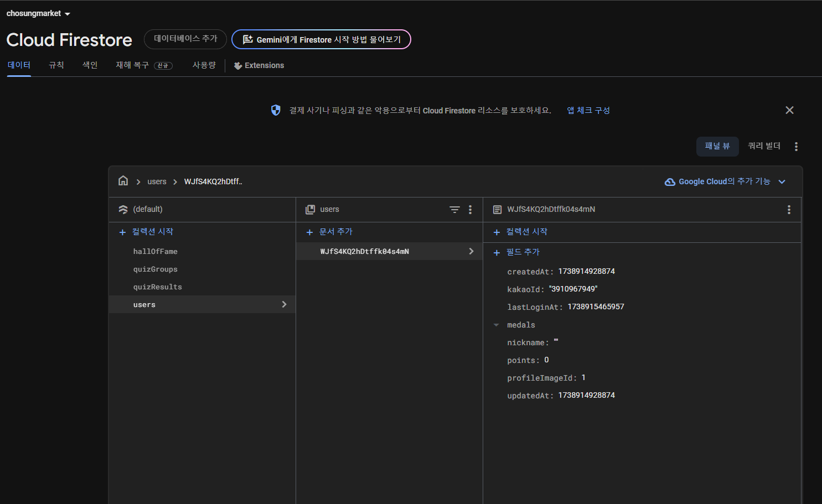This screenshot has width=822, height=504.
Task: Click the lastLoginAt value 1738915465957
Action: pos(596,306)
